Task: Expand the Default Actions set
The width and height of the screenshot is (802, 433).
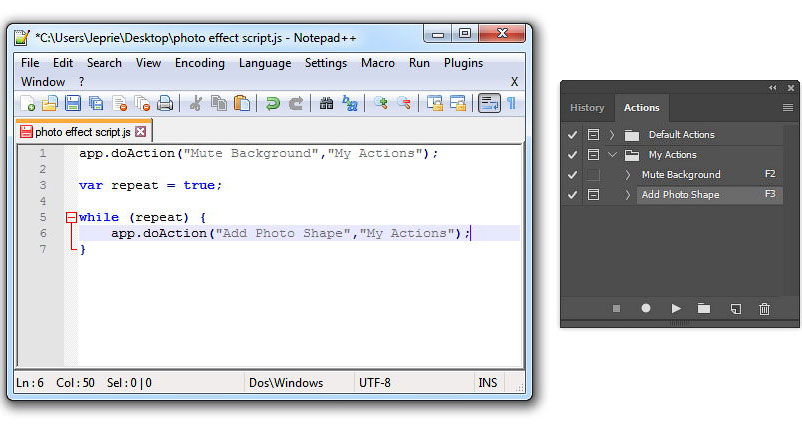Action: click(612, 134)
